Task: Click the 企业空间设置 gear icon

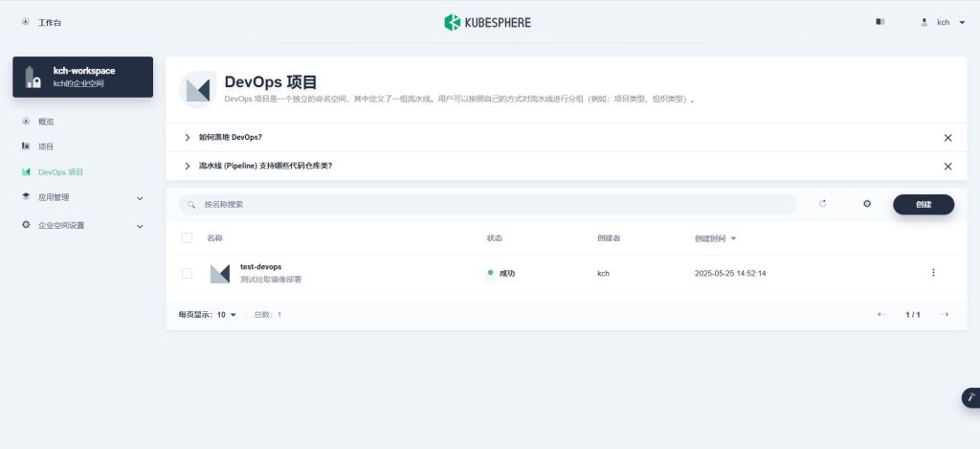Action: coord(26,224)
